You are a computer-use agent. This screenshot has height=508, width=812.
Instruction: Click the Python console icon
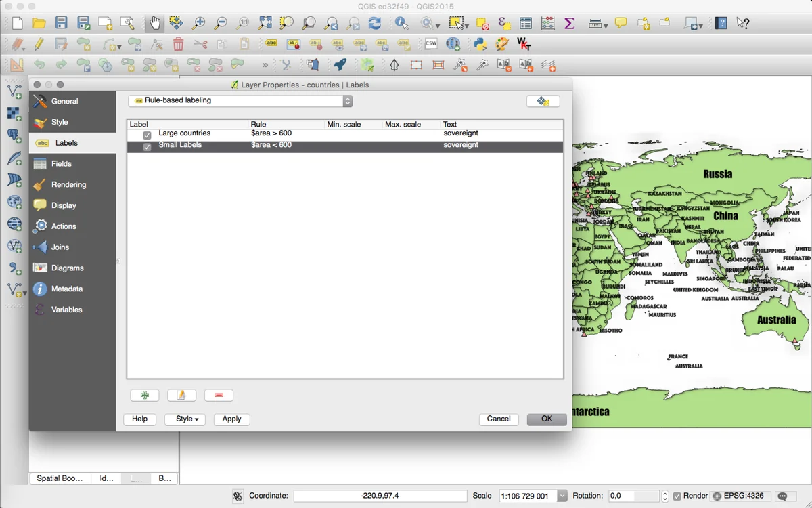480,44
